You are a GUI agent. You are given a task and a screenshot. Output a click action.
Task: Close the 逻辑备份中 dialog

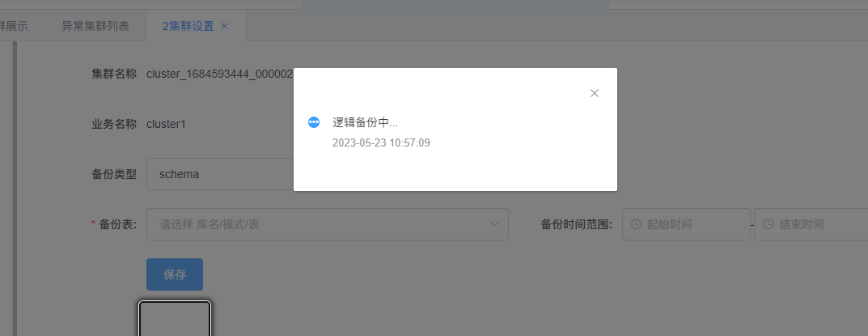pos(594,93)
